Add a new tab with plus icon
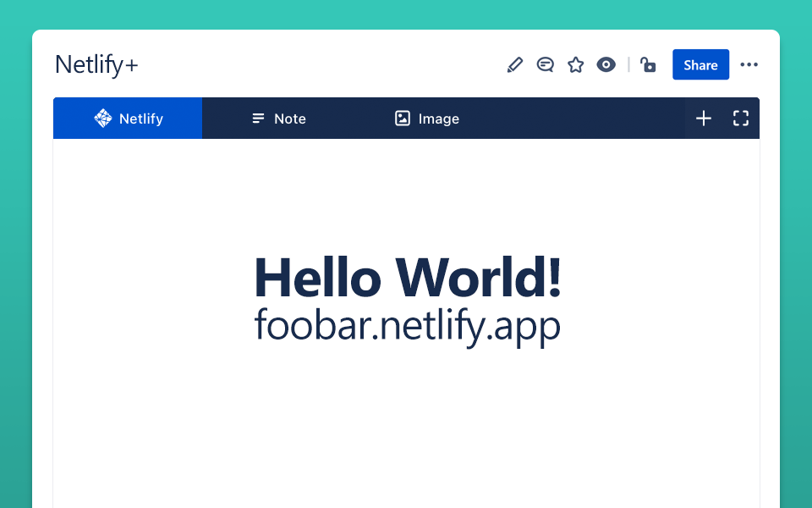 703,119
